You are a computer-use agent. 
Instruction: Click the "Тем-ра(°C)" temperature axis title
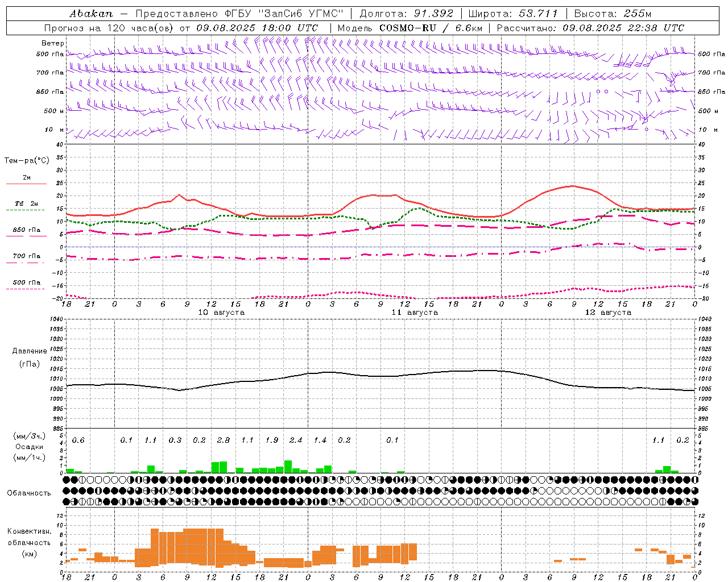pos(27,160)
